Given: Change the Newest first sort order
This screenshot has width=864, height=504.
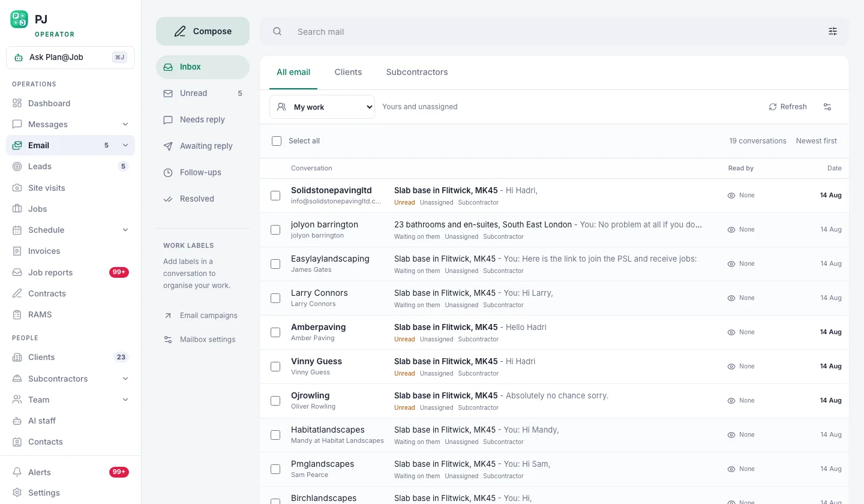Looking at the screenshot, I should pyautogui.click(x=816, y=141).
